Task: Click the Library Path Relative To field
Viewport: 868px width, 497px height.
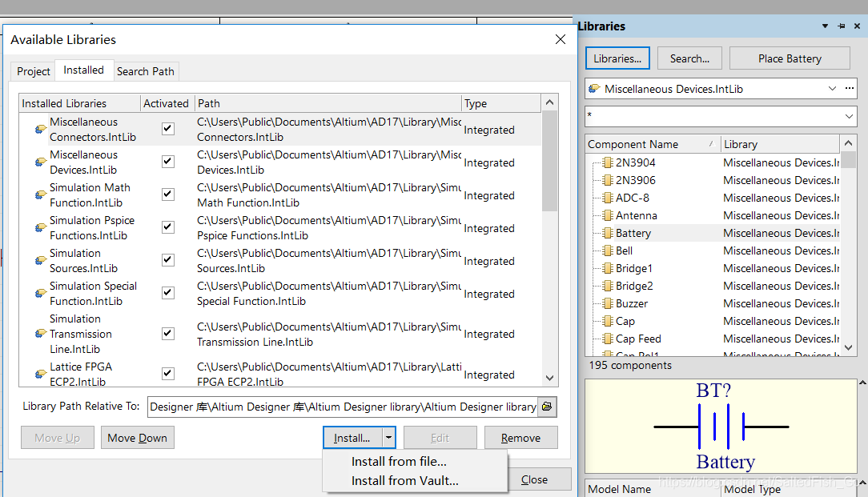Action: coord(343,407)
